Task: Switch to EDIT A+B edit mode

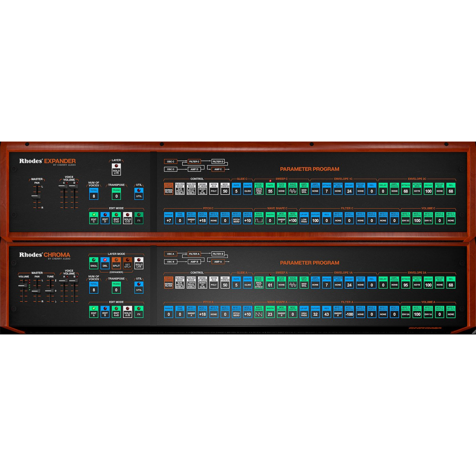Action: pos(116,312)
